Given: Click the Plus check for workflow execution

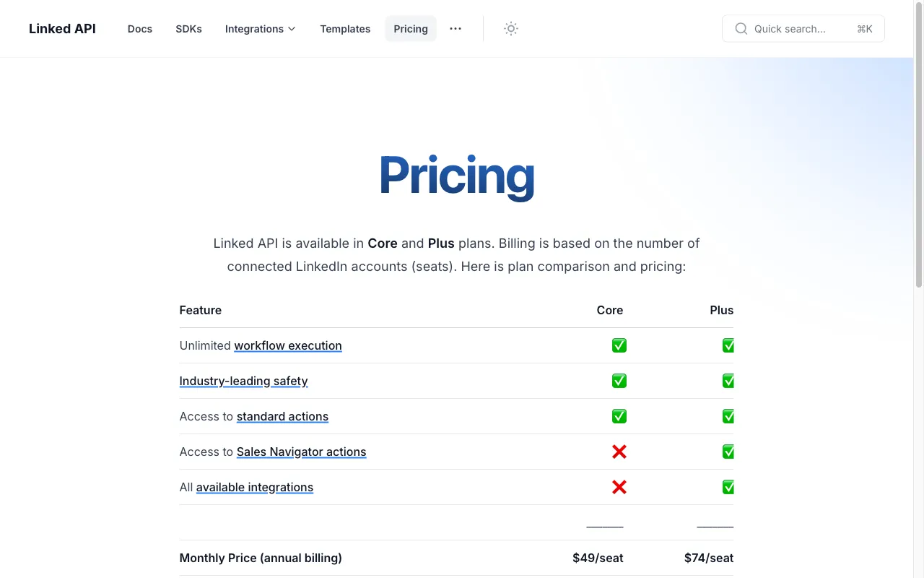Looking at the screenshot, I should point(728,345).
